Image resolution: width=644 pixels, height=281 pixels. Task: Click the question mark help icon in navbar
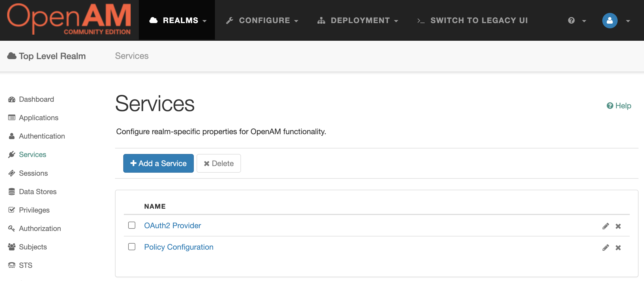[571, 21]
